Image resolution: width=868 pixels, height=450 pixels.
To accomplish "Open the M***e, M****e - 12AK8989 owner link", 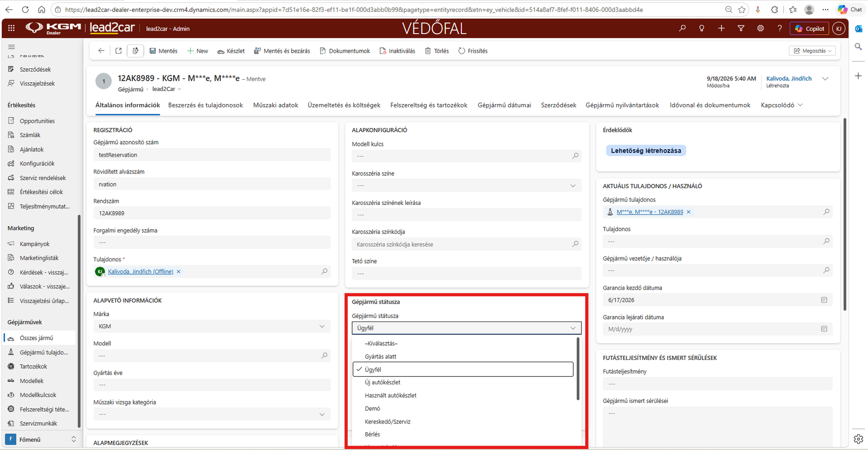I will pos(649,212).
